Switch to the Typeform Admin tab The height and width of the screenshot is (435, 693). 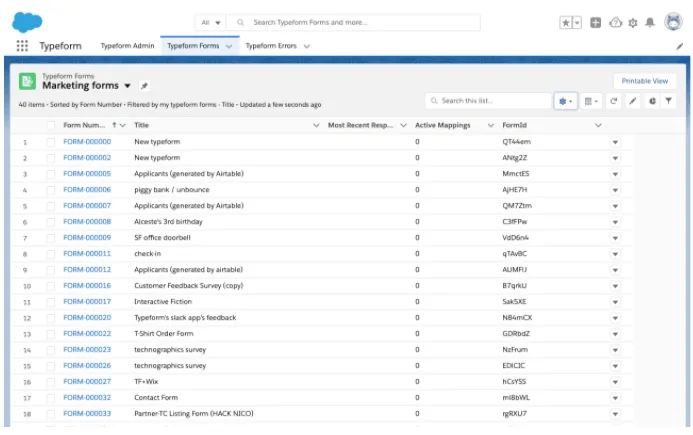(x=127, y=46)
